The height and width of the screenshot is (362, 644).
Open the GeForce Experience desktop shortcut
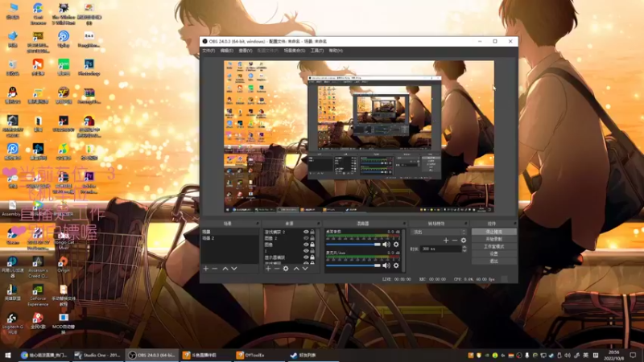[x=38, y=295]
